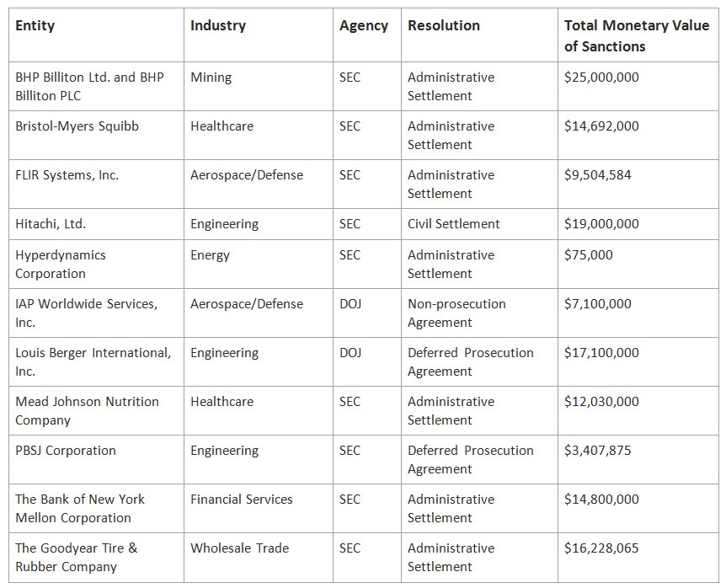Click the Resolution column header

coord(444,25)
